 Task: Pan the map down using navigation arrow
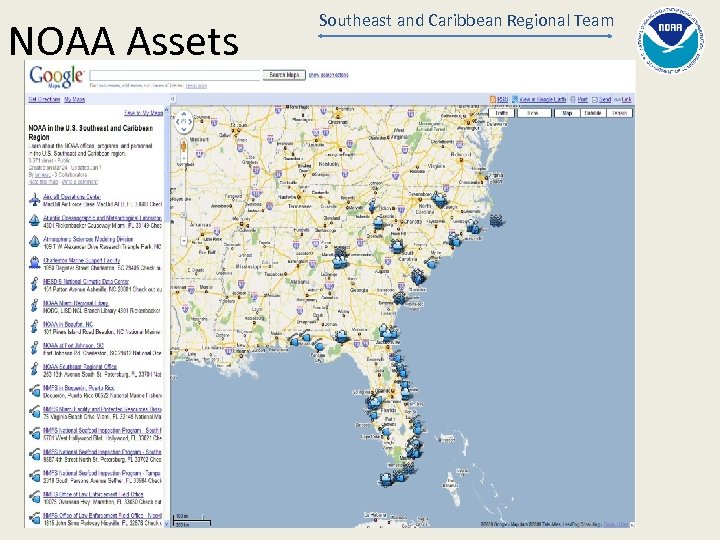(x=184, y=129)
